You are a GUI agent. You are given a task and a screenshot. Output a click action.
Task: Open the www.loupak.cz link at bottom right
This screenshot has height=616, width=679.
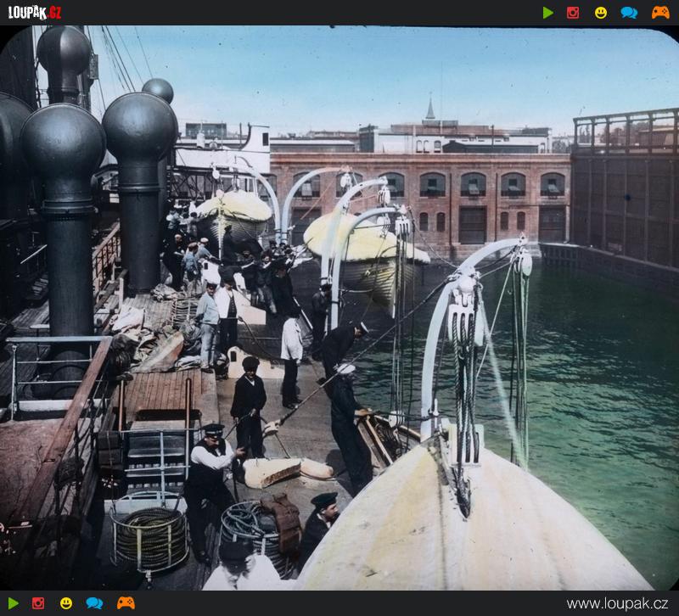pyautogui.click(x=619, y=603)
